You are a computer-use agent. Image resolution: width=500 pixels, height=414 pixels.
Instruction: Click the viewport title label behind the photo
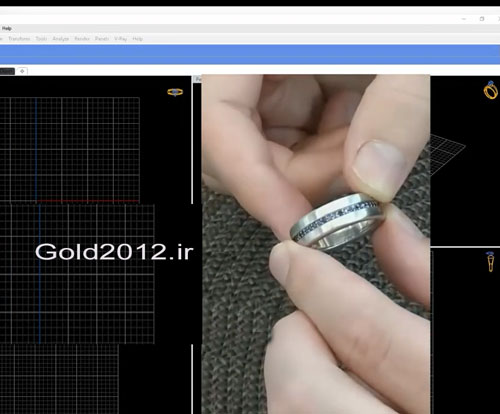198,79
